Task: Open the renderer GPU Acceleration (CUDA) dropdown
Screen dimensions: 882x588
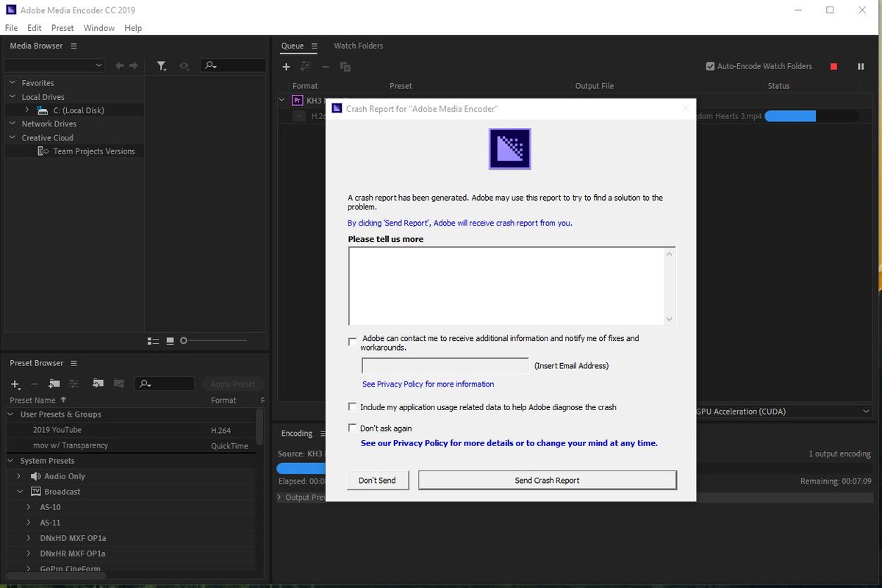Action: [x=784, y=412]
